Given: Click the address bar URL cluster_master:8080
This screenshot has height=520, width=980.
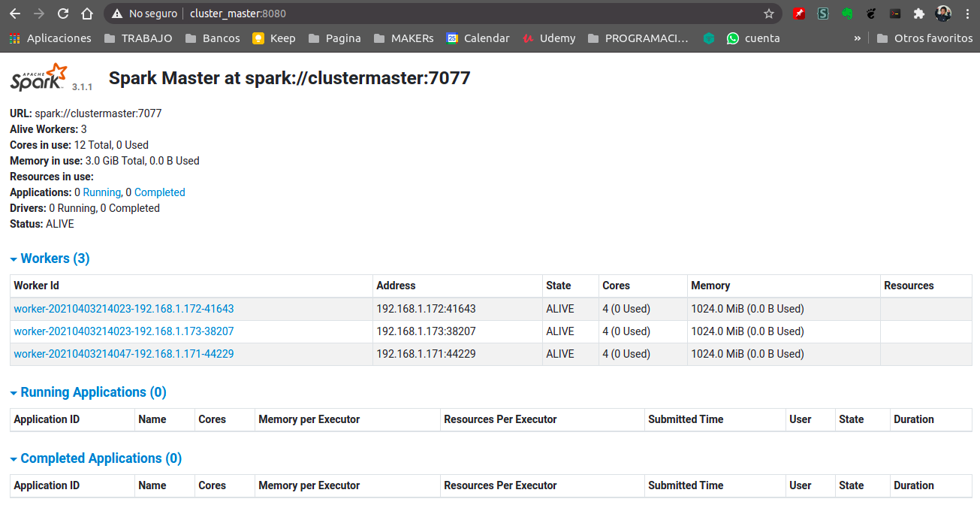Looking at the screenshot, I should tap(237, 14).
